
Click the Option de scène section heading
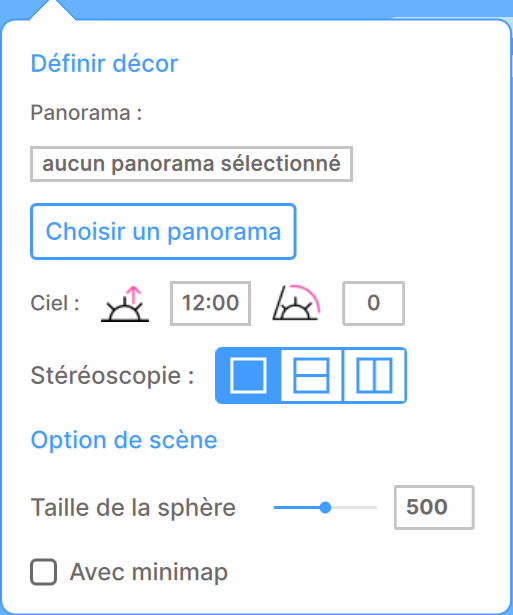pyautogui.click(x=124, y=440)
